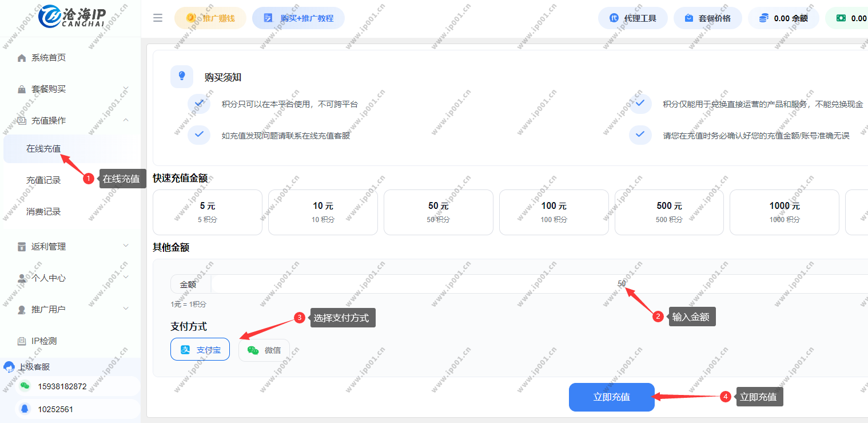Expand the 返利管理 sidebar menu
Viewport: 868px width, 423px height.
tap(125, 246)
